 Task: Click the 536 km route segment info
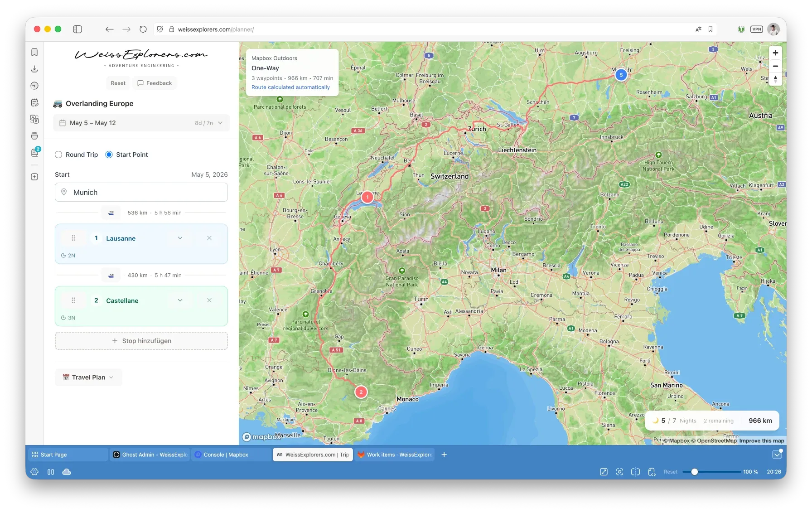155,213
